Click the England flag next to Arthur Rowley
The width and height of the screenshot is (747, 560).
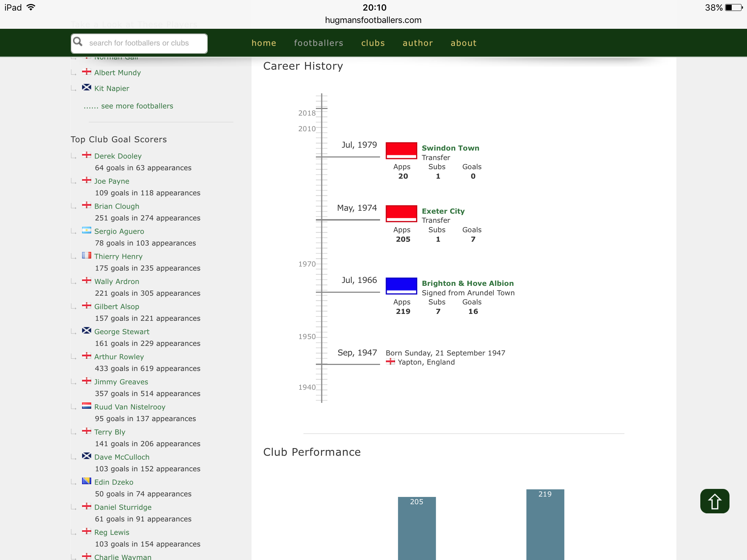(x=86, y=355)
